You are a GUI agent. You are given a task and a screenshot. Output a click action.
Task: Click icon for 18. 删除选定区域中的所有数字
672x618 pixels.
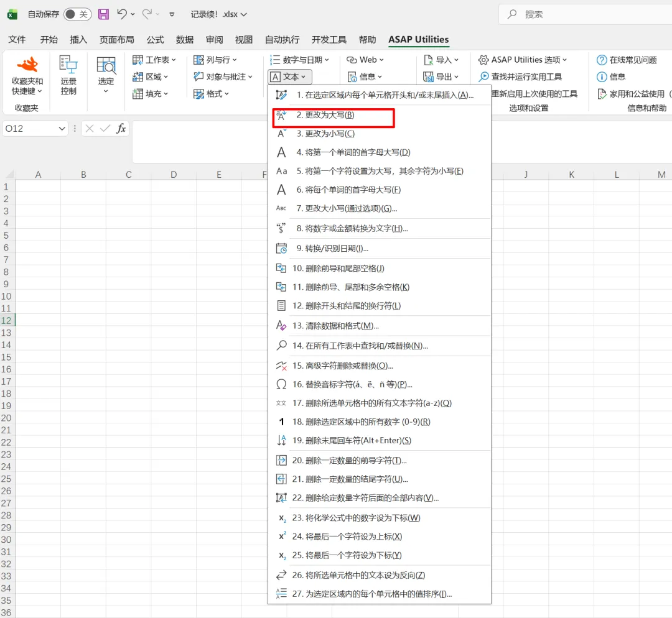coord(281,422)
